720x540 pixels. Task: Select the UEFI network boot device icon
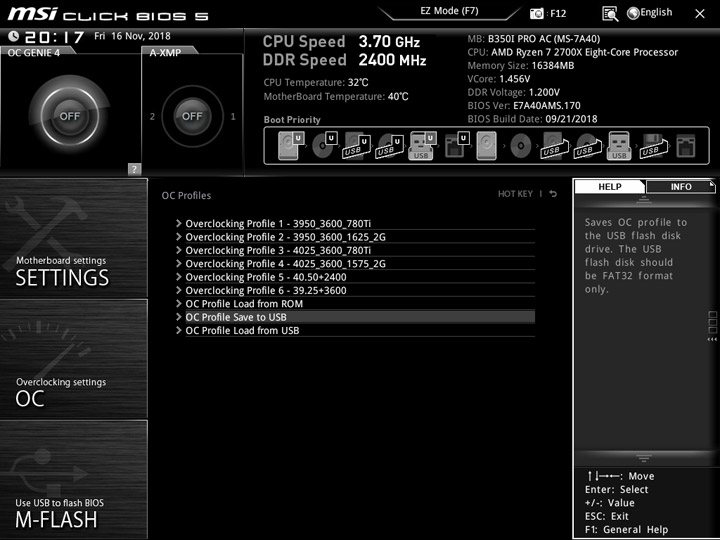(x=456, y=146)
